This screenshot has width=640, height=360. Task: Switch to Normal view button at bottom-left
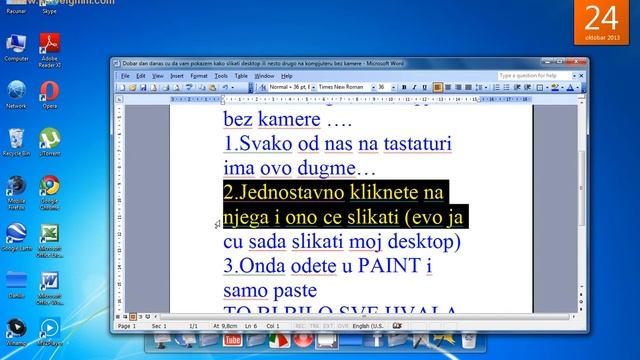pos(118,317)
